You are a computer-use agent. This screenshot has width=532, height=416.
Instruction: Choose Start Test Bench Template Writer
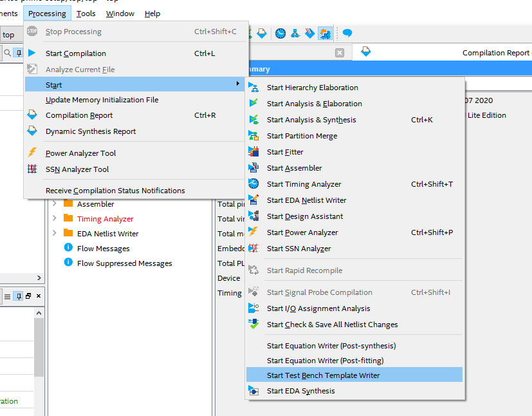(354, 375)
